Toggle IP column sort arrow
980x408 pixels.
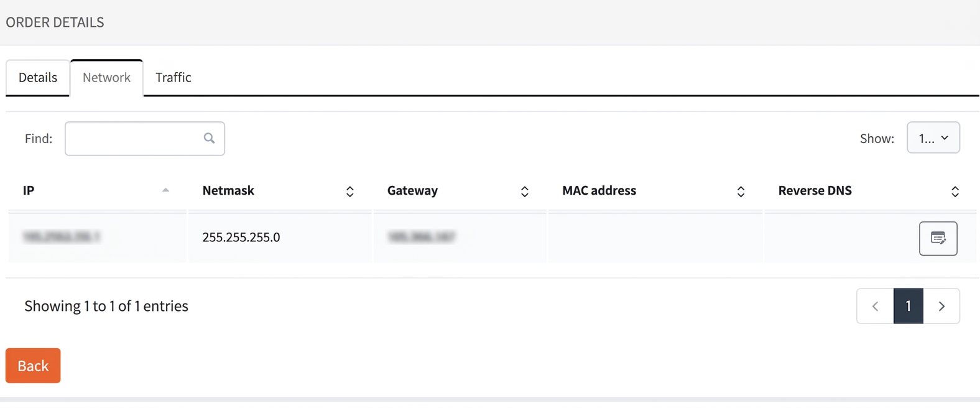pos(165,190)
